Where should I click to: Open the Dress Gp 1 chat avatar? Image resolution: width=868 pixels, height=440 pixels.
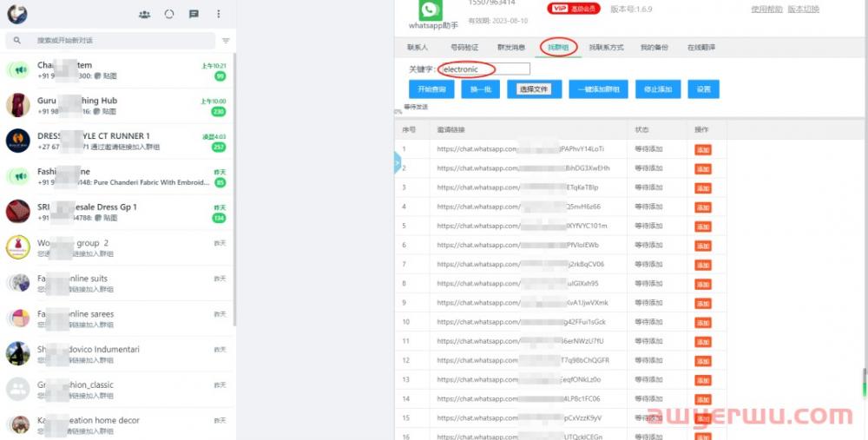coord(17,212)
